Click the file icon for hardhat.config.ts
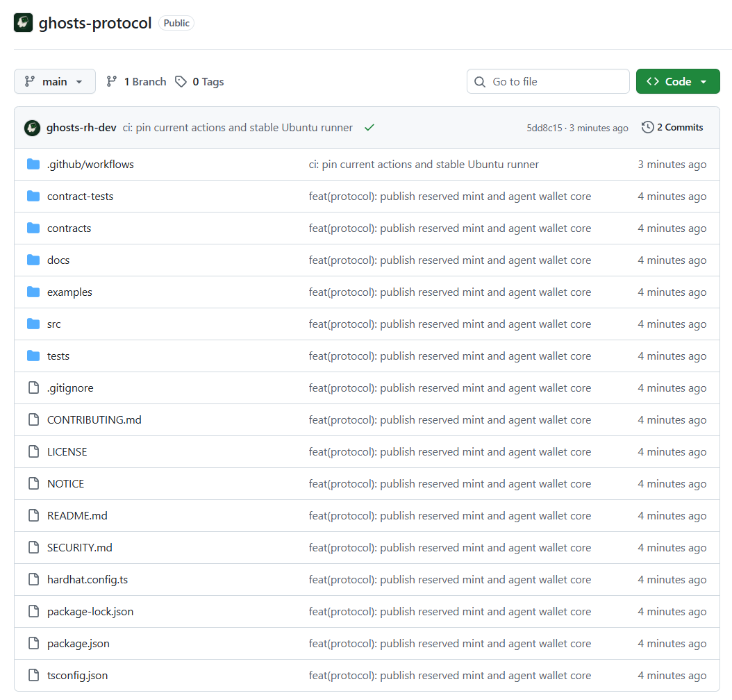Image resolution: width=732 pixels, height=700 pixels. pyautogui.click(x=33, y=580)
